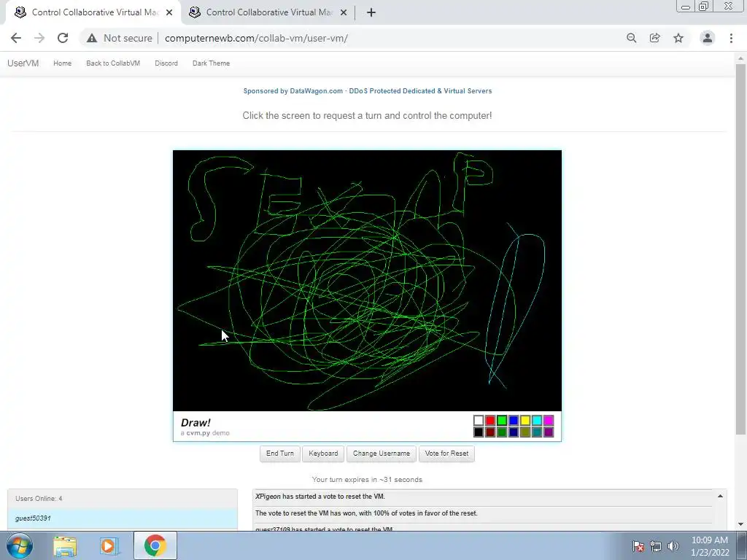The width and height of the screenshot is (747, 560).
Task: Select guest50391 in the users list
Action: click(123, 518)
